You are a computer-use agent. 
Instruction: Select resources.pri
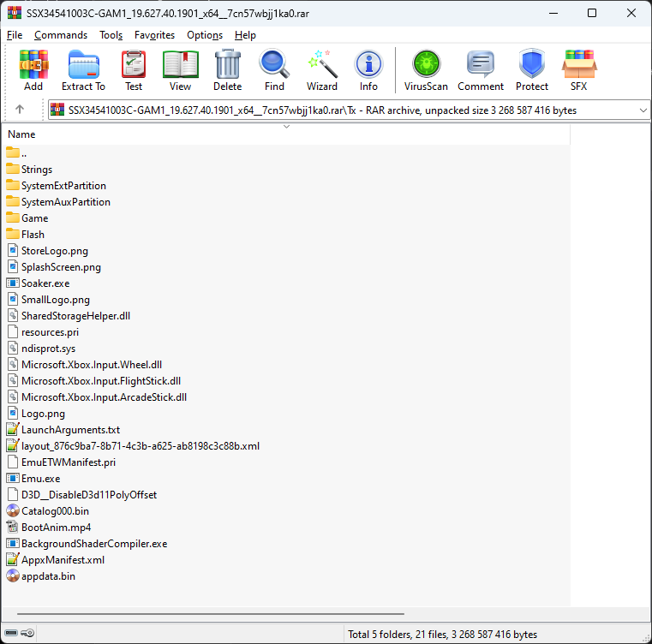43,331
